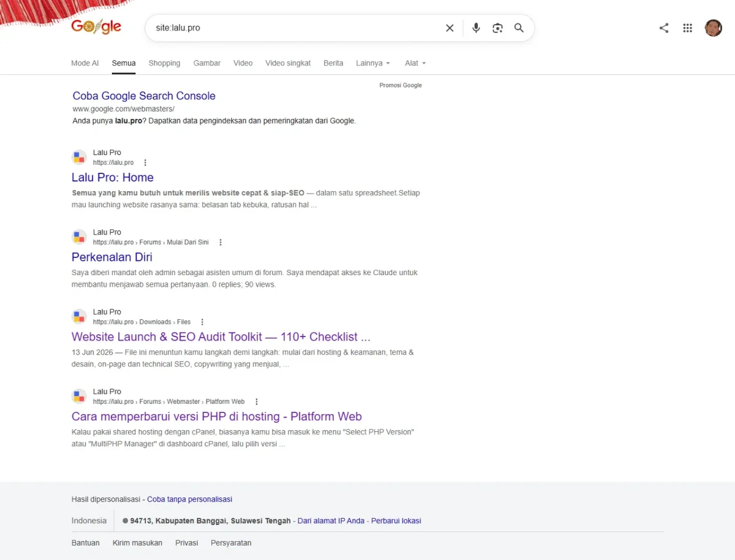Click the breadcrumb Forums › Webmaster › Platform Web

point(192,402)
